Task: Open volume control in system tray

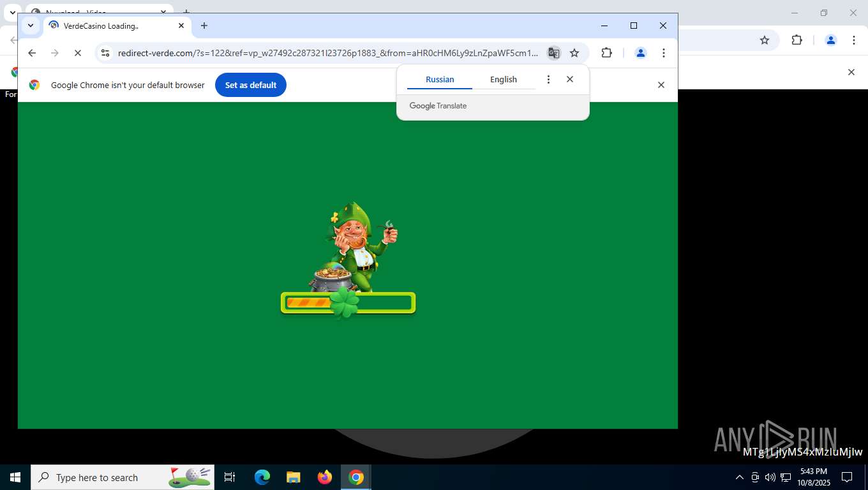Action: [770, 477]
